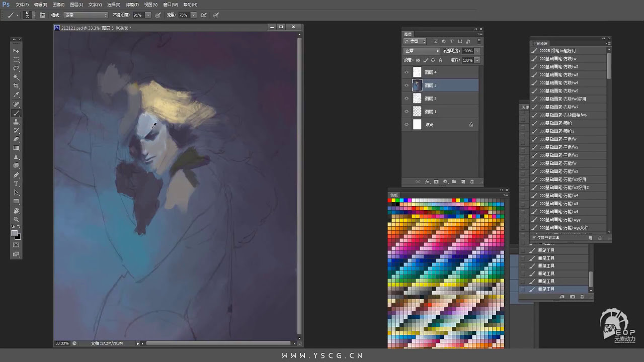Select the Zoom magnifier tool
Viewport: 644px width, 362px height.
16,220
